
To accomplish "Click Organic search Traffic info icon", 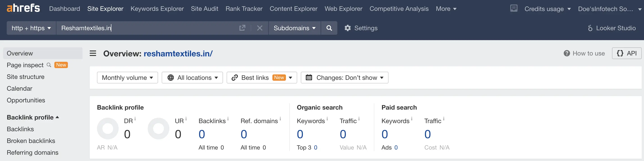I will pyautogui.click(x=359, y=119).
